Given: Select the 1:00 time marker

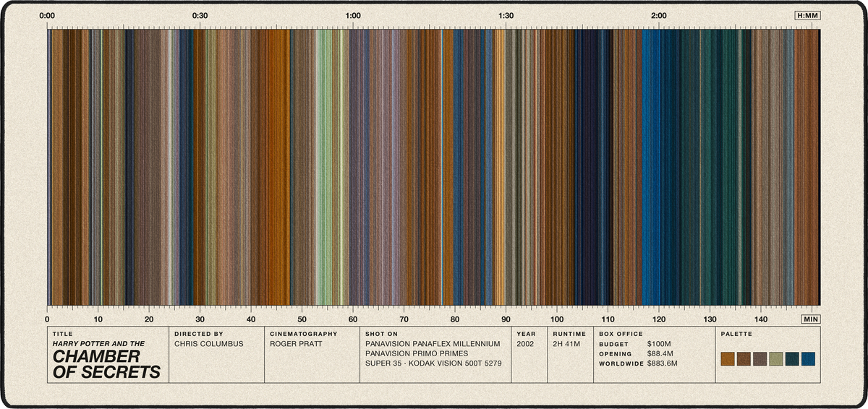Looking at the screenshot, I should 353,15.
